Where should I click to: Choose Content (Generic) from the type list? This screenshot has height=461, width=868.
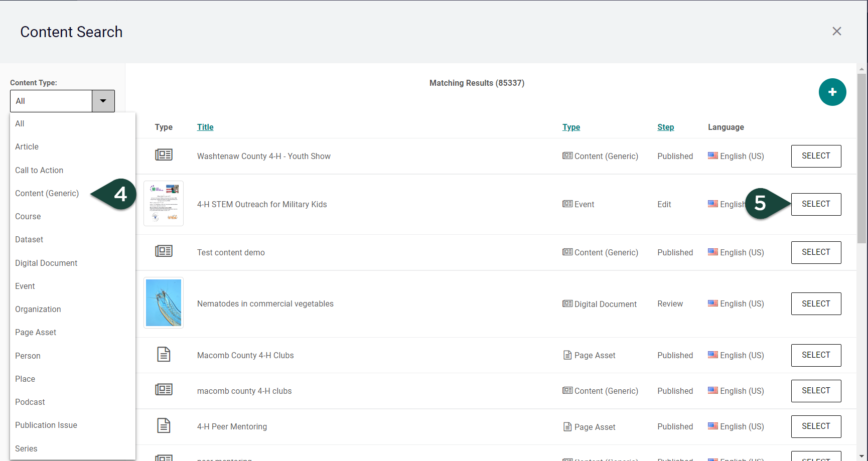pos(47,194)
